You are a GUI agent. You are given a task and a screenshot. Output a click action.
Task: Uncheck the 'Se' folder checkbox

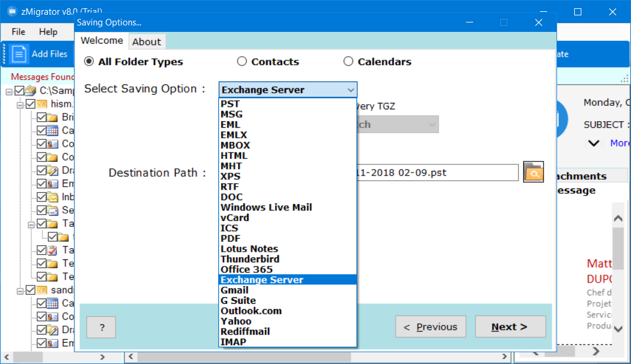coord(41,210)
